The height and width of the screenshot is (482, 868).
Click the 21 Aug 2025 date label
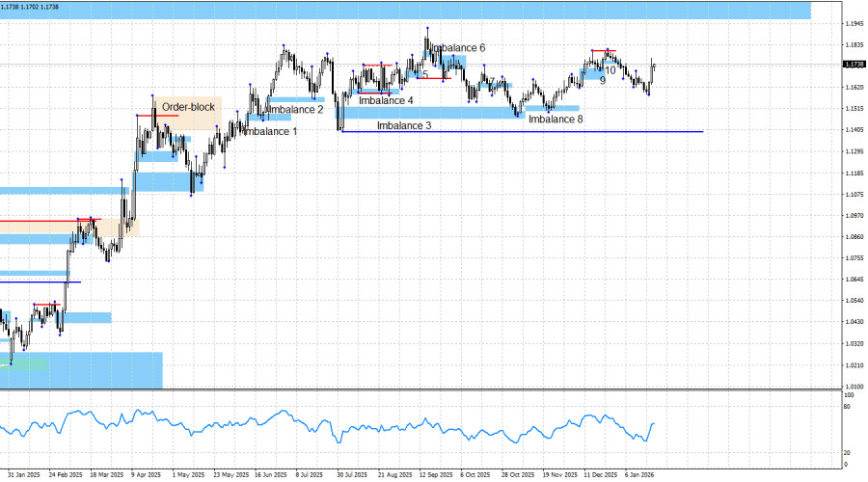coord(394,475)
